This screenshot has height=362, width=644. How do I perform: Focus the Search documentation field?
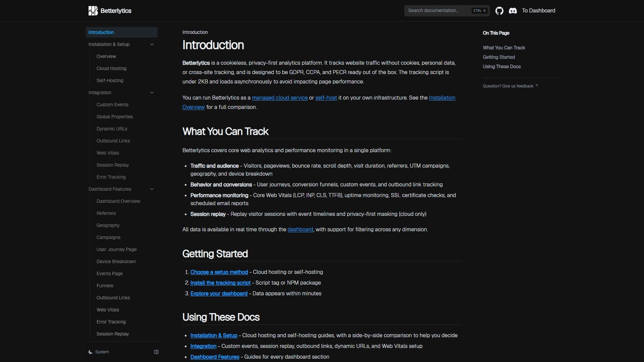pyautogui.click(x=447, y=11)
